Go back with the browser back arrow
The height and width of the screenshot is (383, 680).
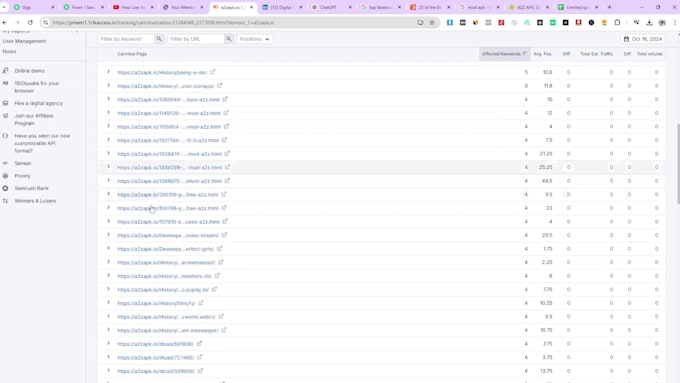(5, 23)
